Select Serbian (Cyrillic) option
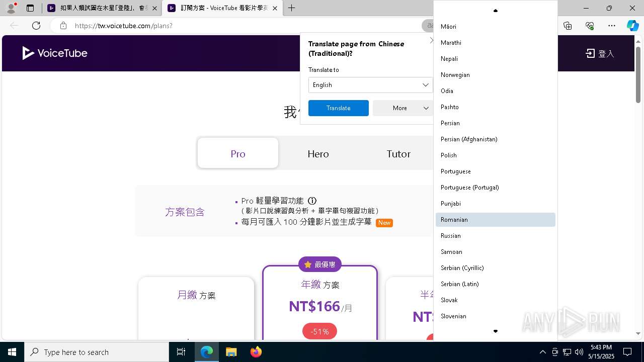The image size is (644, 362). 496,268
